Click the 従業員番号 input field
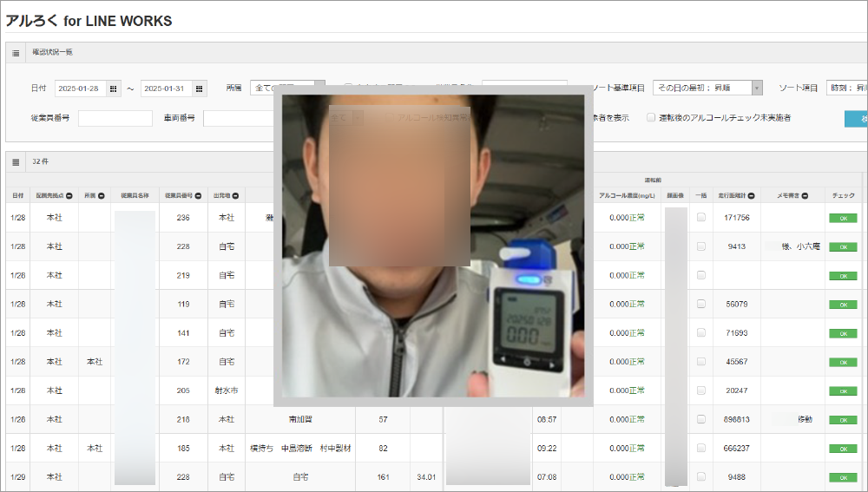The width and height of the screenshot is (868, 492). coord(115,119)
